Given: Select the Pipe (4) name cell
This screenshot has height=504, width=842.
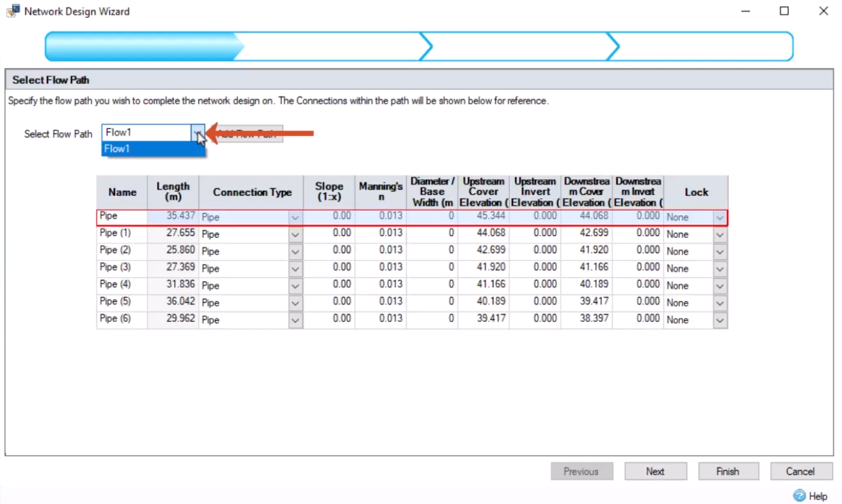Looking at the screenshot, I should point(122,285).
